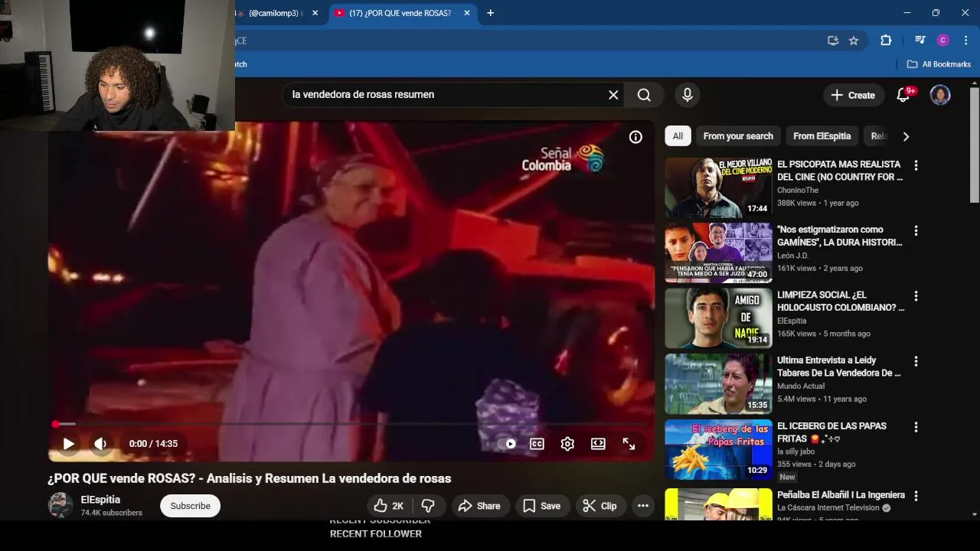Switch to theater mode
The height and width of the screenshot is (551, 980).
coord(598,444)
